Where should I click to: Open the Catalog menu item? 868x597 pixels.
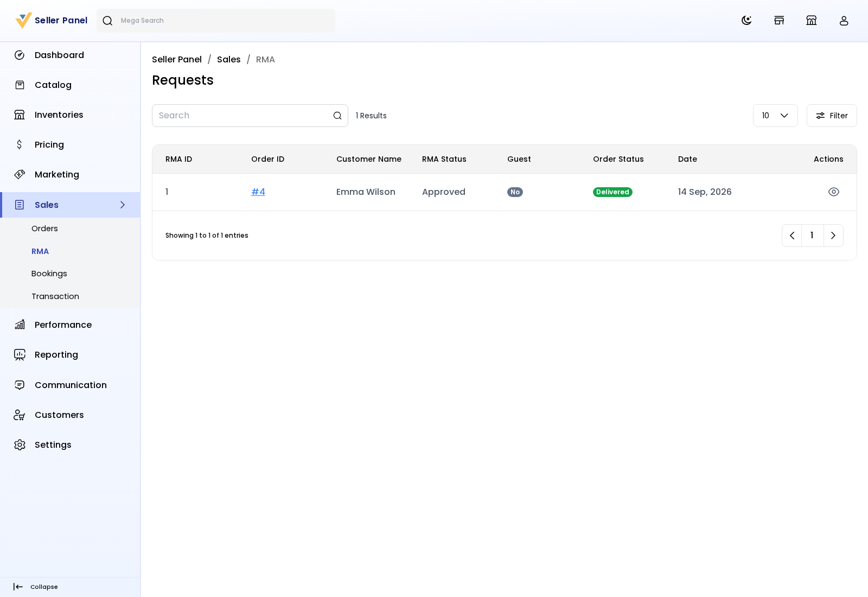(x=70, y=85)
